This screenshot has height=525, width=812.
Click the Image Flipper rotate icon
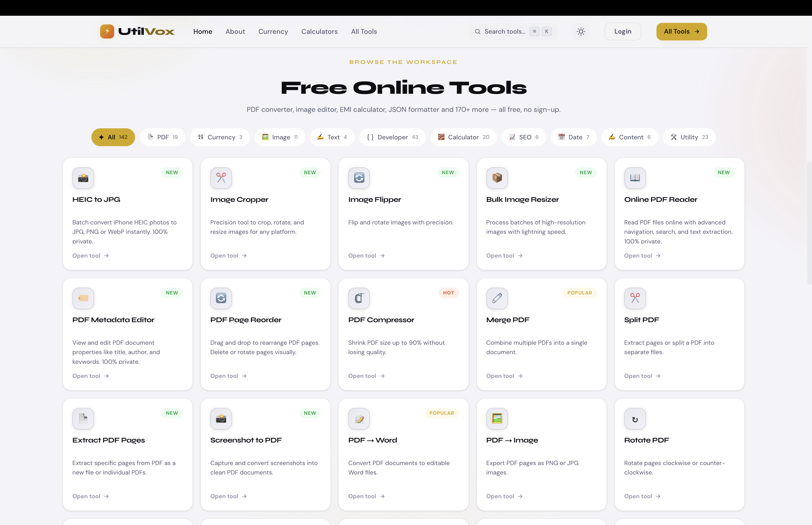(359, 178)
